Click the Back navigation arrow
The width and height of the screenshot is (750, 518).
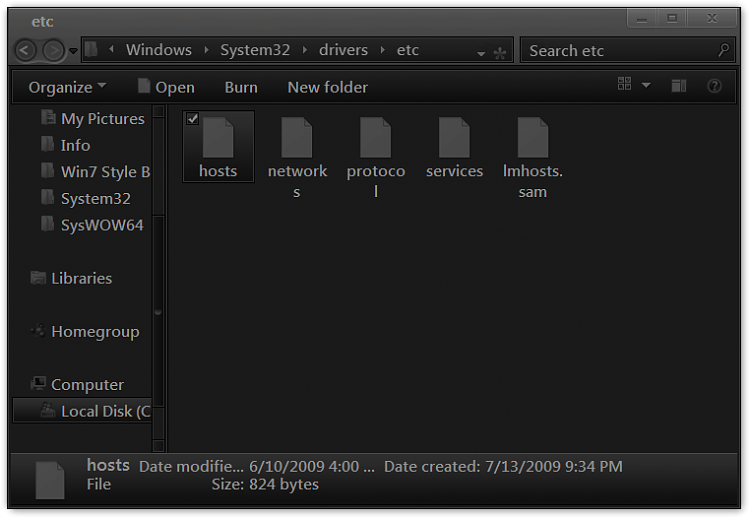[26, 50]
